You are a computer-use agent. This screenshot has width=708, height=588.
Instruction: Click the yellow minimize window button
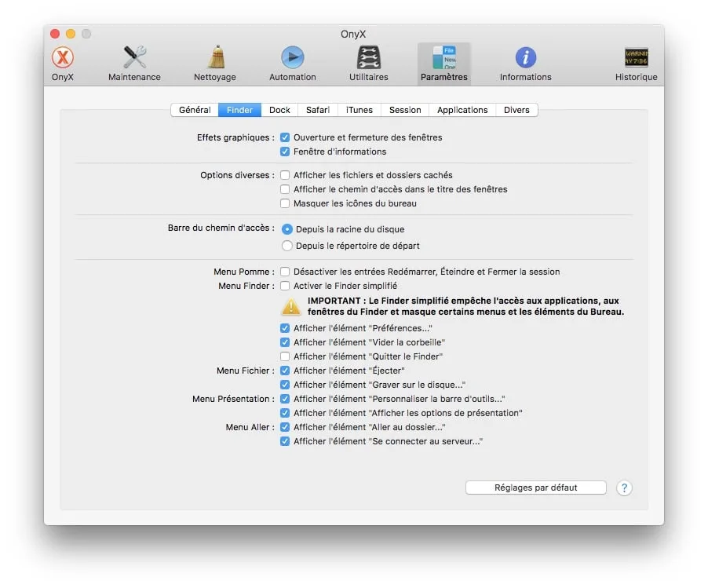[x=71, y=34]
